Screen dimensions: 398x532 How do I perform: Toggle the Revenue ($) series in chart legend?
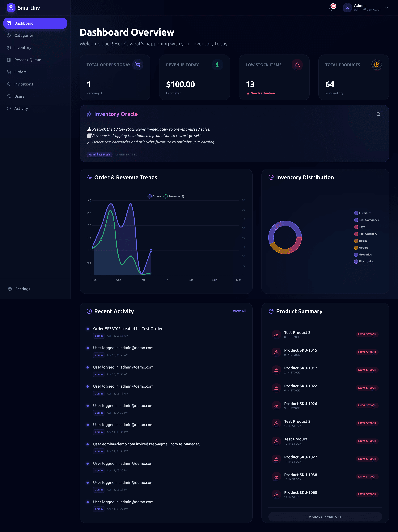click(x=174, y=197)
